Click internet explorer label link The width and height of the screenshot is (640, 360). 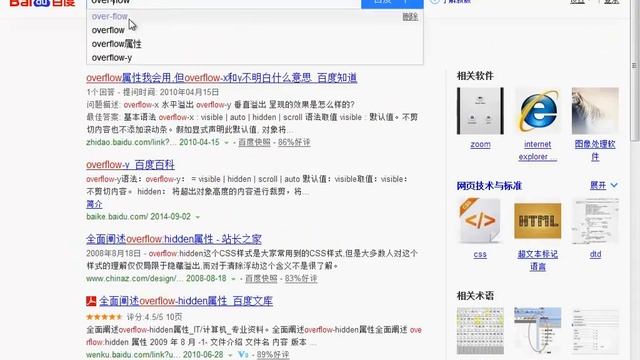(x=538, y=150)
